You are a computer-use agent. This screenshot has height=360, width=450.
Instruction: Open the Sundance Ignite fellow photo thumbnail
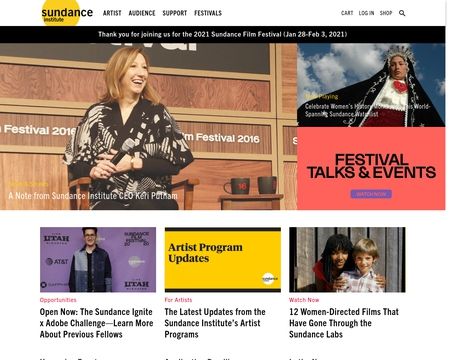pos(98,260)
